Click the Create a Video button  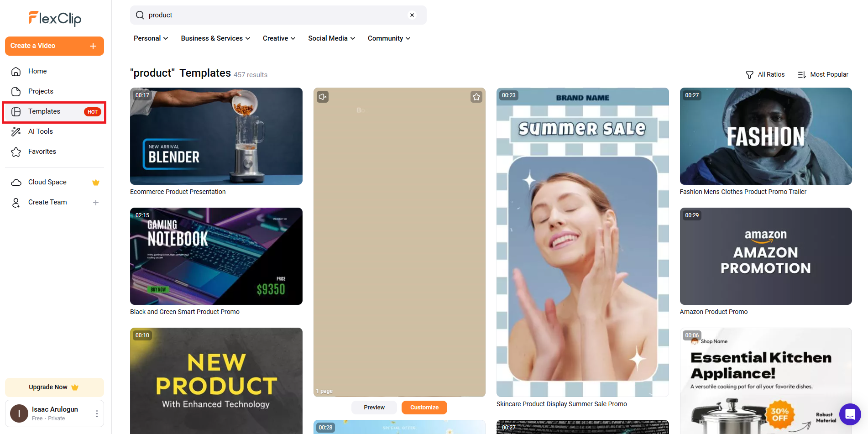click(54, 46)
